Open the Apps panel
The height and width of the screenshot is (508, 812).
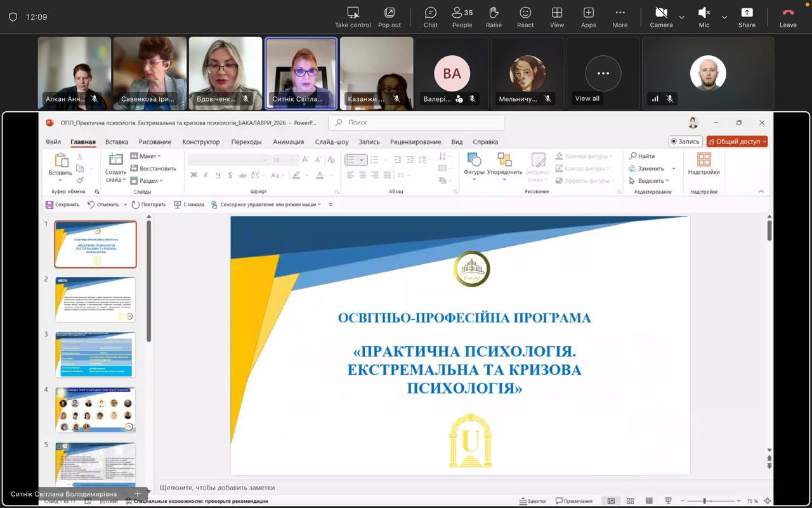coord(588,17)
